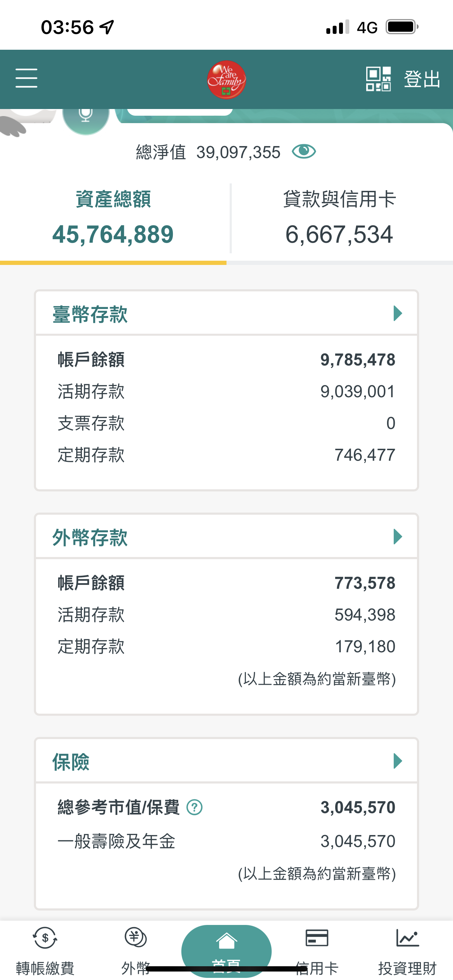
Task: Tap the We are Family logo
Action: (226, 80)
